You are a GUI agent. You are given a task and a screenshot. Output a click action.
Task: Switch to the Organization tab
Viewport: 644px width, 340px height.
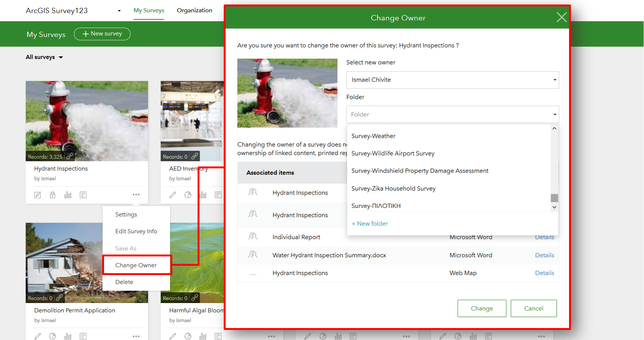(x=194, y=10)
